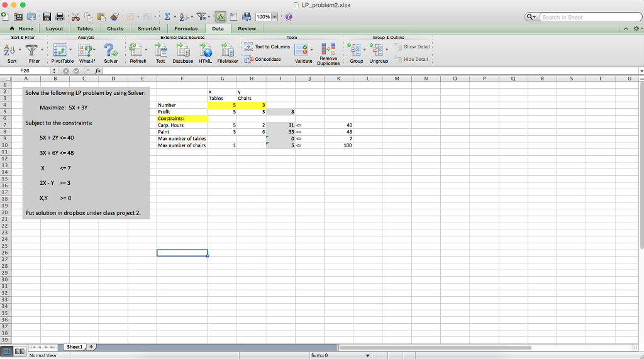644x359 pixels.
Task: Open Help with purple question mark
Action: [x=289, y=17]
